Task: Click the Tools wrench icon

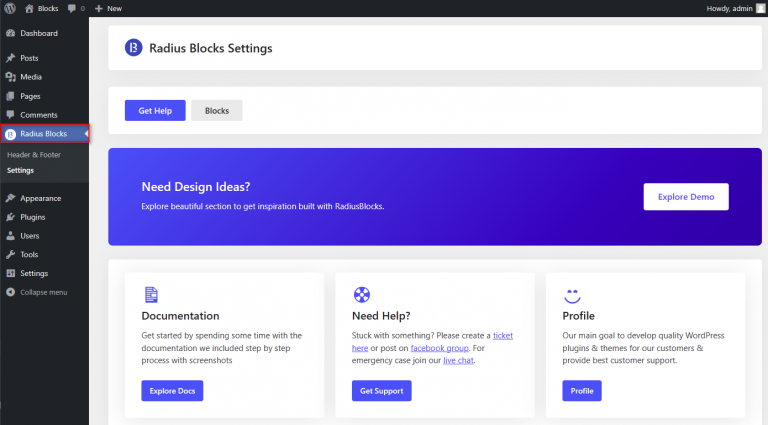Action: 10,255
